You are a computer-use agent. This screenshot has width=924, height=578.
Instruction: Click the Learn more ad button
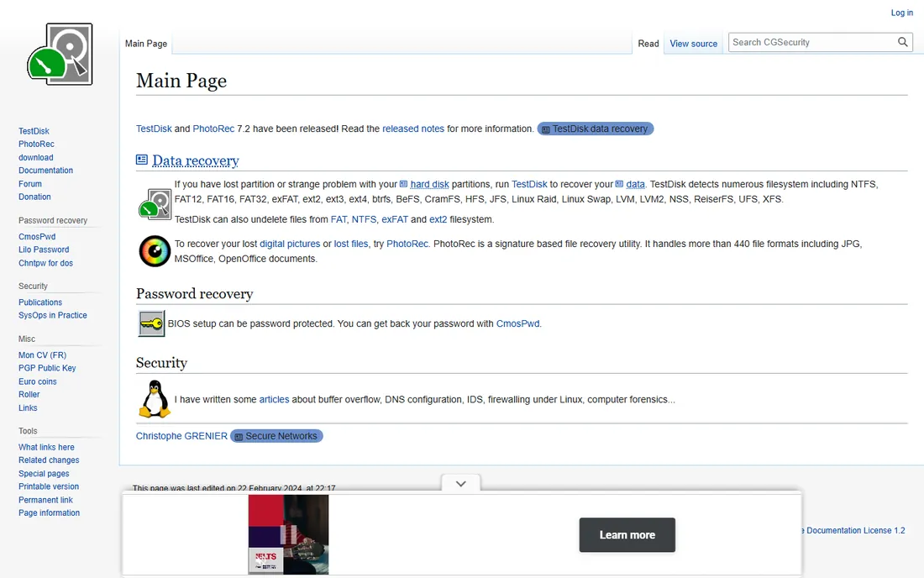pyautogui.click(x=627, y=535)
